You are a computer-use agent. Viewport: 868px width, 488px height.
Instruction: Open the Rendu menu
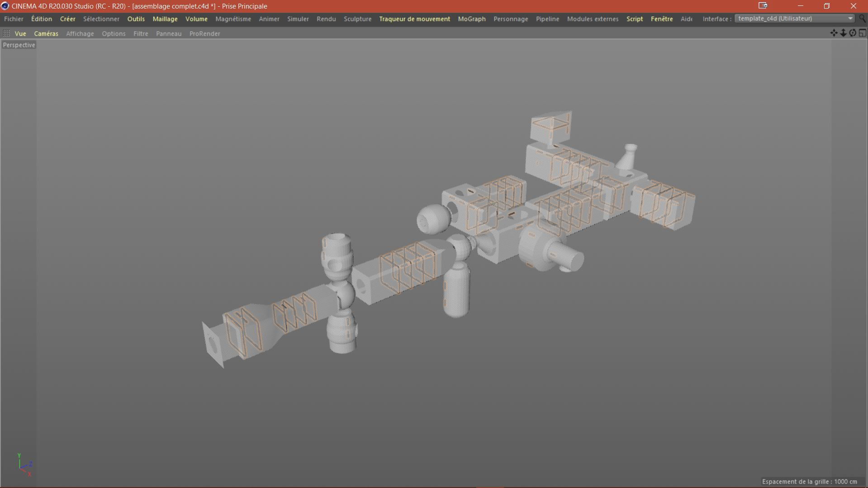326,19
